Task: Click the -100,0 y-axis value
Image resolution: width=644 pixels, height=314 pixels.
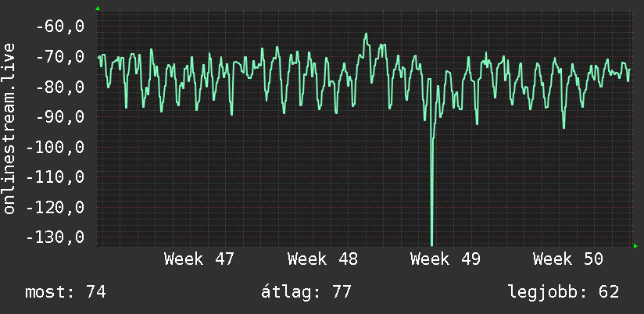Action: click(55, 147)
